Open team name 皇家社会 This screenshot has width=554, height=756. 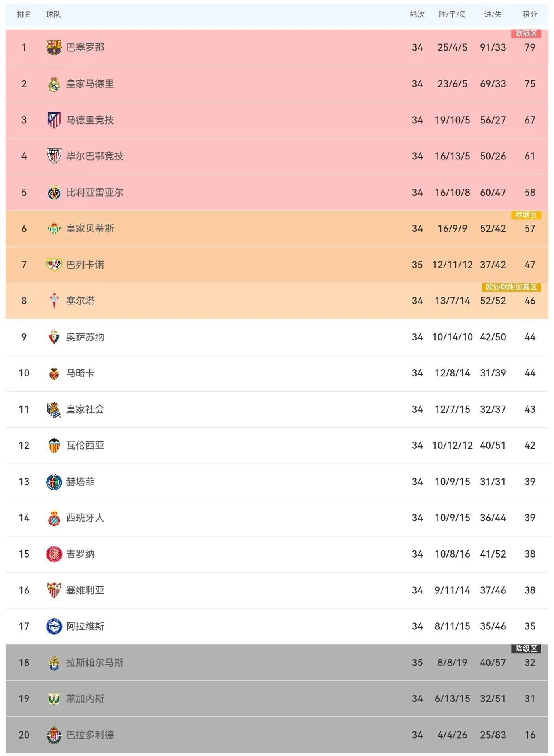(85, 409)
